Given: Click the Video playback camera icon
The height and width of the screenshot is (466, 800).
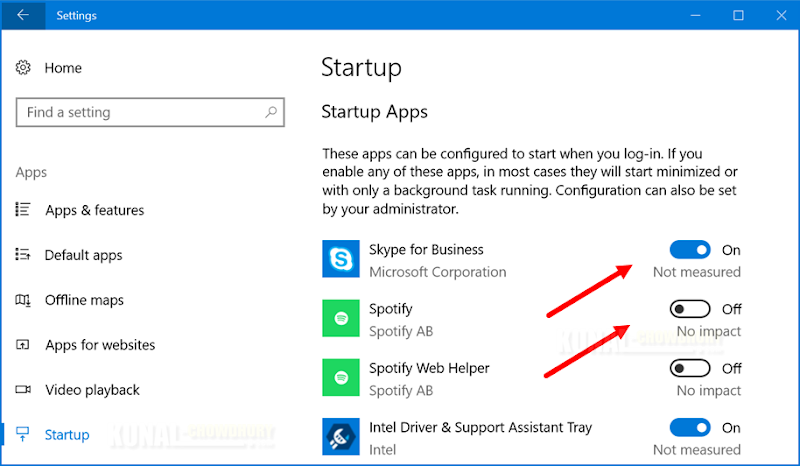Looking at the screenshot, I should point(23,389).
